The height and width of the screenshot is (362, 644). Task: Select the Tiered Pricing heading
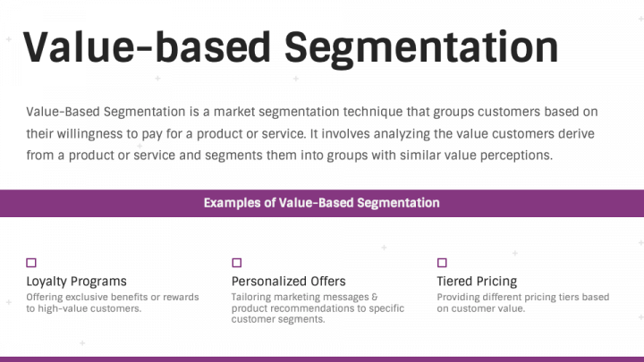pos(477,282)
